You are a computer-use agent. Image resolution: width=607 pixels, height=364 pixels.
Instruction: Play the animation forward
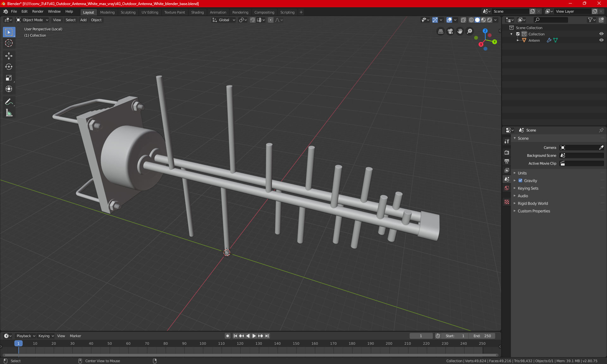254,336
